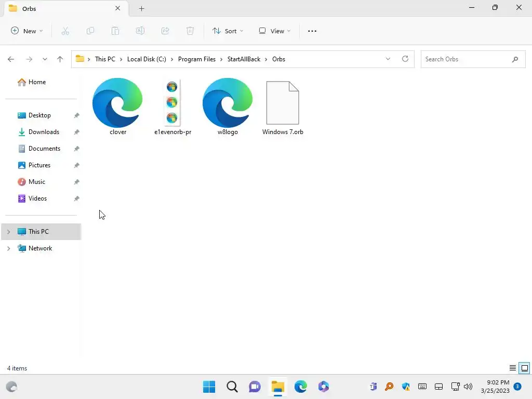532x399 pixels.
Task: Unpin Desktop using its pin icon
Action: (77, 115)
